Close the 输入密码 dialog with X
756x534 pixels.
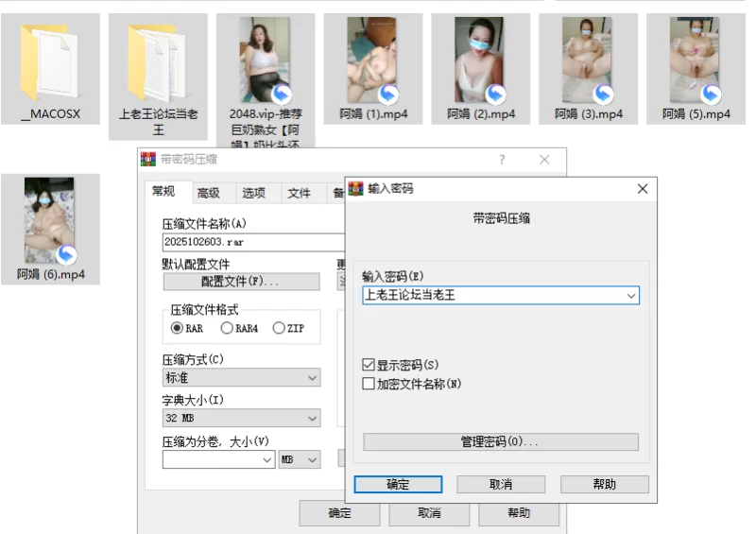pyautogui.click(x=643, y=189)
